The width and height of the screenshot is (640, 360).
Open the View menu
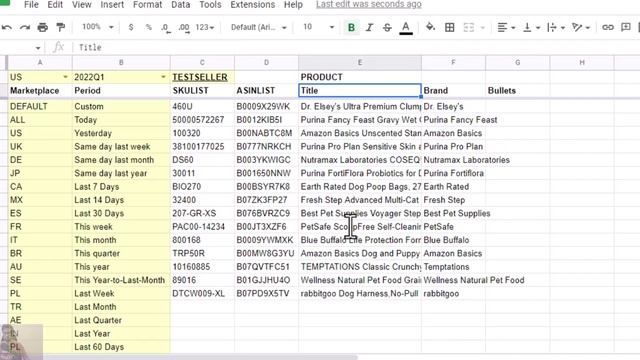(x=82, y=5)
